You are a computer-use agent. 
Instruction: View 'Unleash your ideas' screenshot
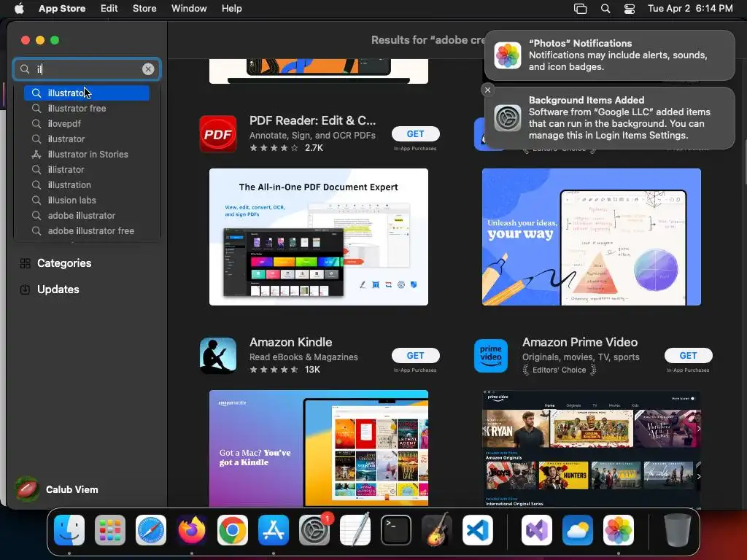click(591, 237)
